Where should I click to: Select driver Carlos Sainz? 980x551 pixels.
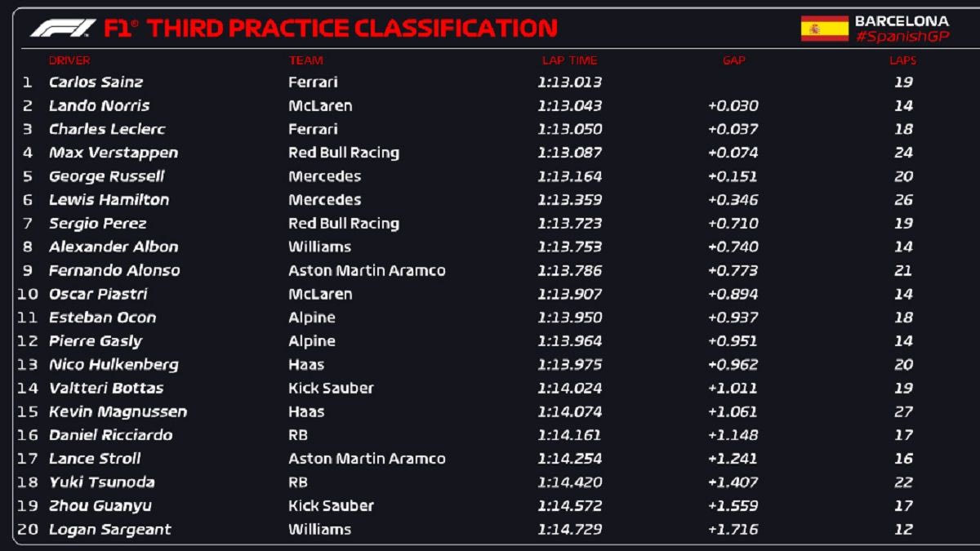point(96,82)
